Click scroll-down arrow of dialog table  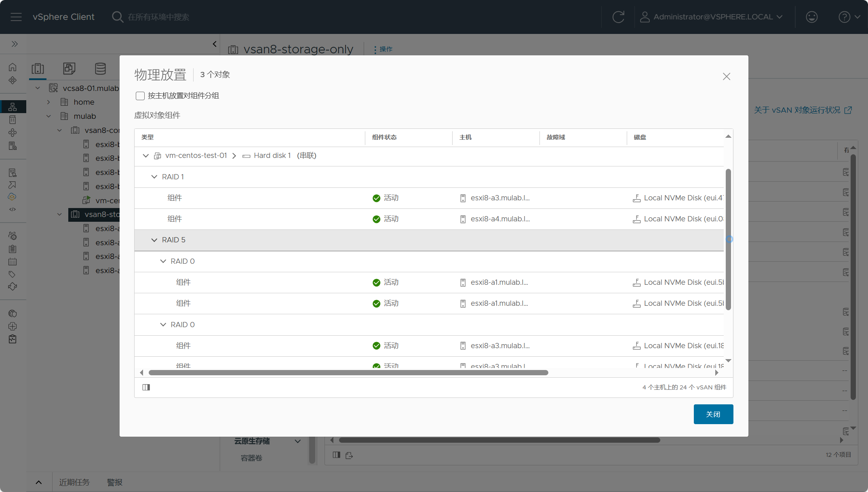point(728,361)
